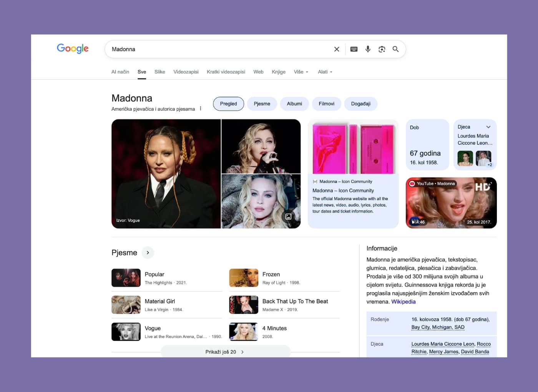
Task: Click the "16. kol 1958." birth date text
Action: pyautogui.click(x=424, y=163)
